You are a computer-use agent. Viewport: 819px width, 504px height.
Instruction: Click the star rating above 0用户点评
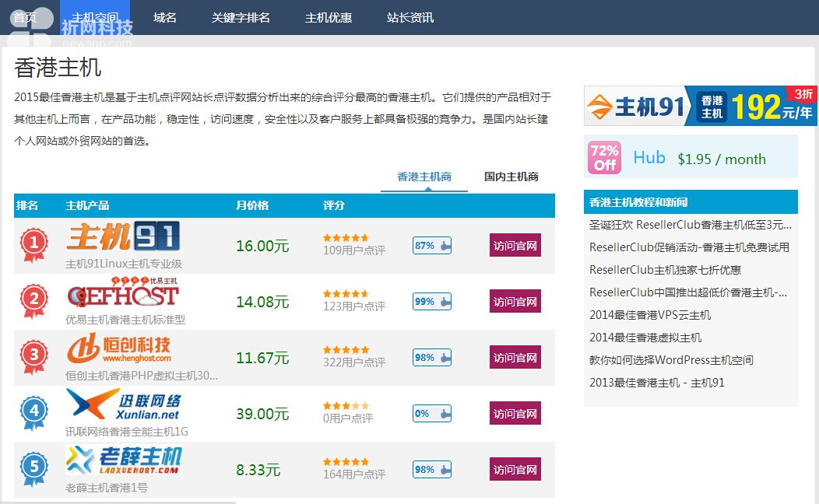coord(346,406)
